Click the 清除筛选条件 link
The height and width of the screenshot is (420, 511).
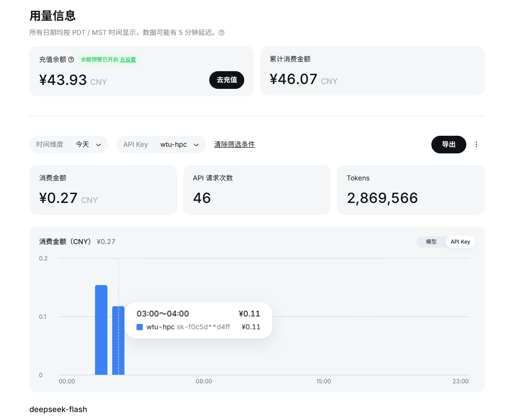click(234, 145)
